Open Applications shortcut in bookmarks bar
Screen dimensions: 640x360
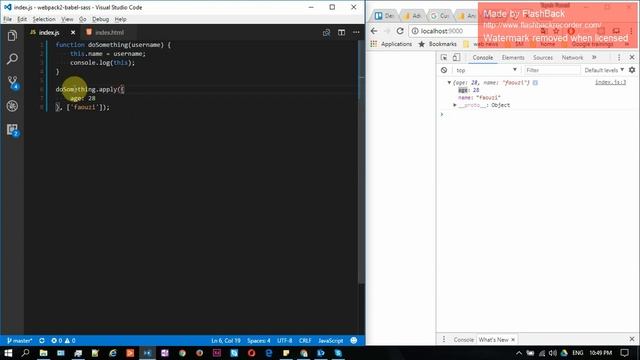[391, 44]
